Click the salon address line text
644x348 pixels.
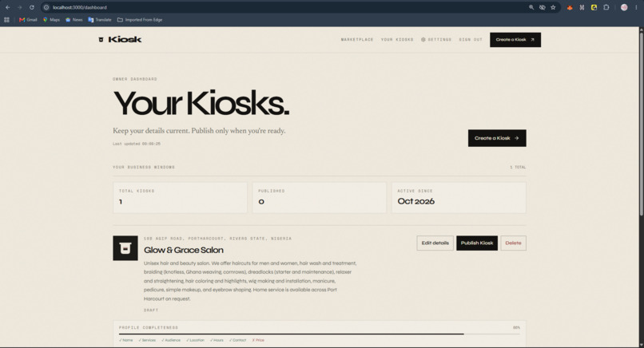tap(217, 239)
